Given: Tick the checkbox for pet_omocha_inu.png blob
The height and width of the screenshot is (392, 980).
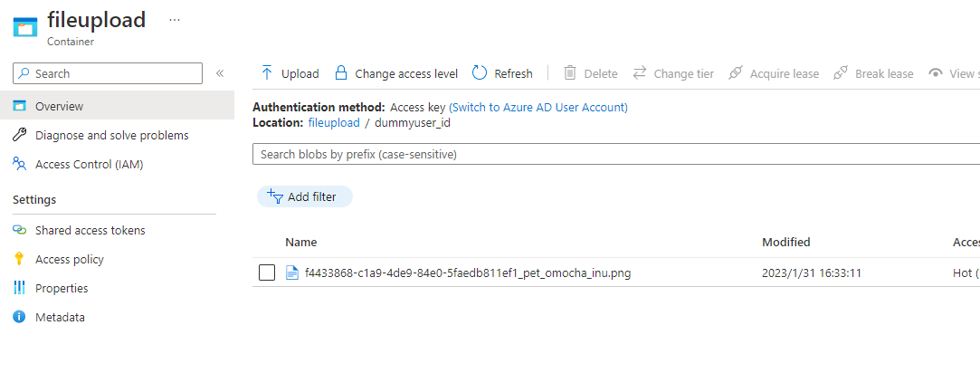Looking at the screenshot, I should [267, 272].
